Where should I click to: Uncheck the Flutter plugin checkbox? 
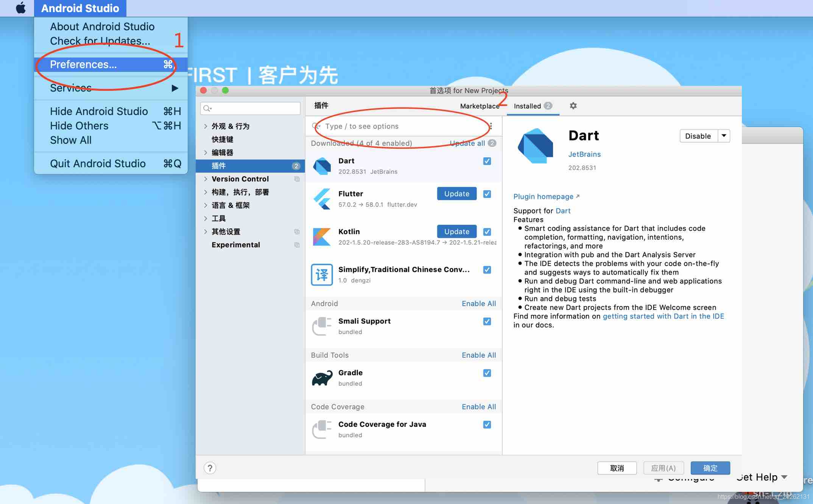(x=487, y=194)
